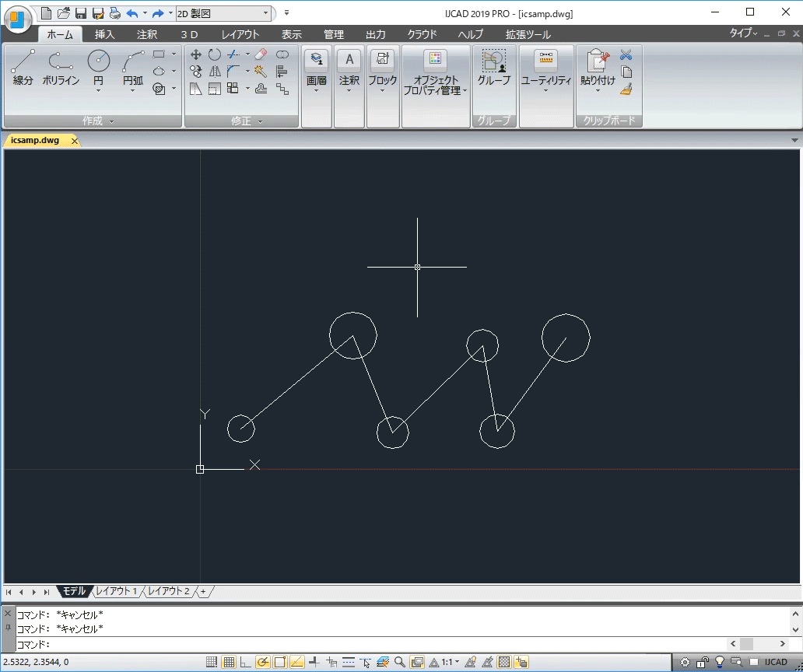Click the 線分 line button
This screenshot has height=672, width=803.
point(23,68)
